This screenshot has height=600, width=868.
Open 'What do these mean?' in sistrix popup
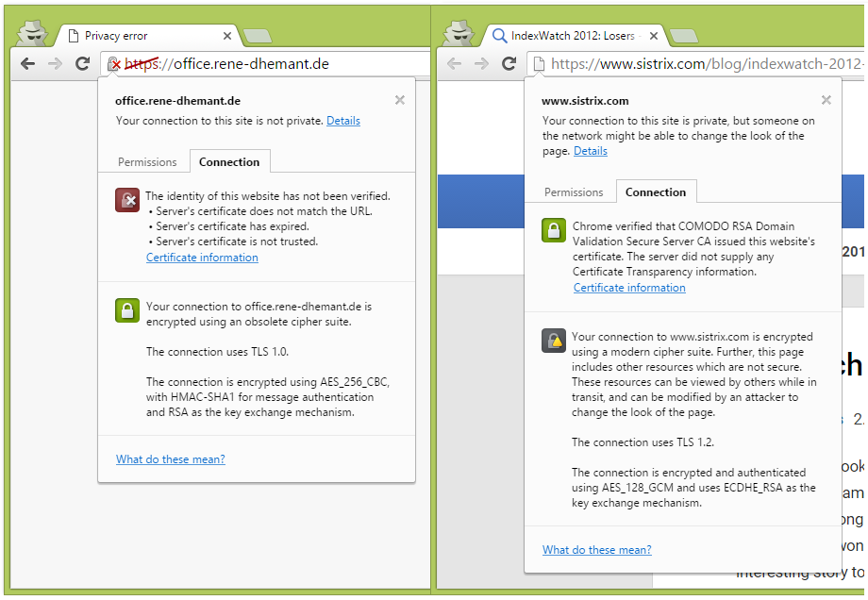click(x=596, y=550)
